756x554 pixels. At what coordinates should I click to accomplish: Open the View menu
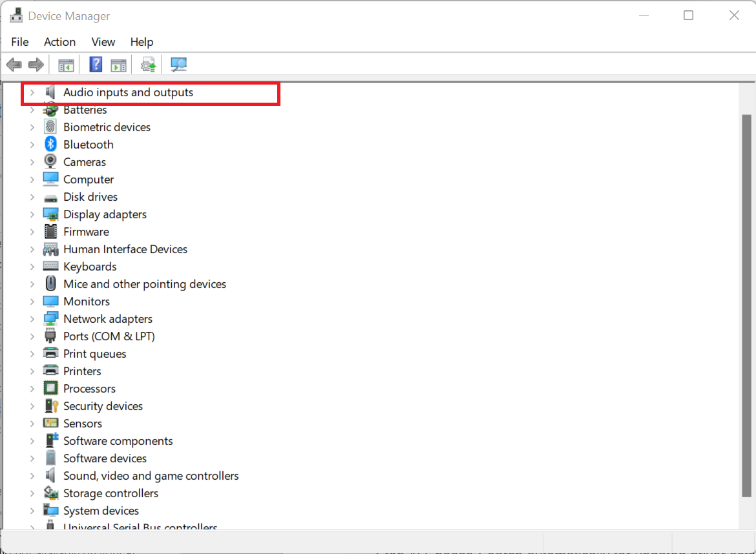(103, 42)
